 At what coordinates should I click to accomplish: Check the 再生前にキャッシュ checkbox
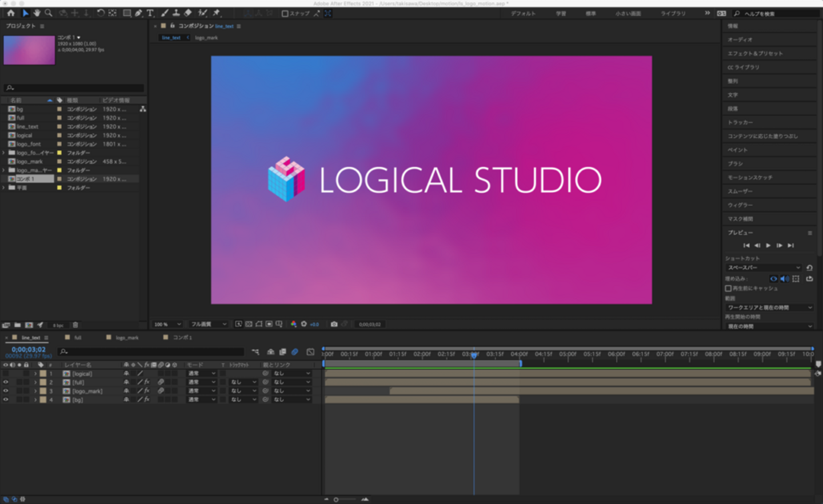click(x=728, y=289)
